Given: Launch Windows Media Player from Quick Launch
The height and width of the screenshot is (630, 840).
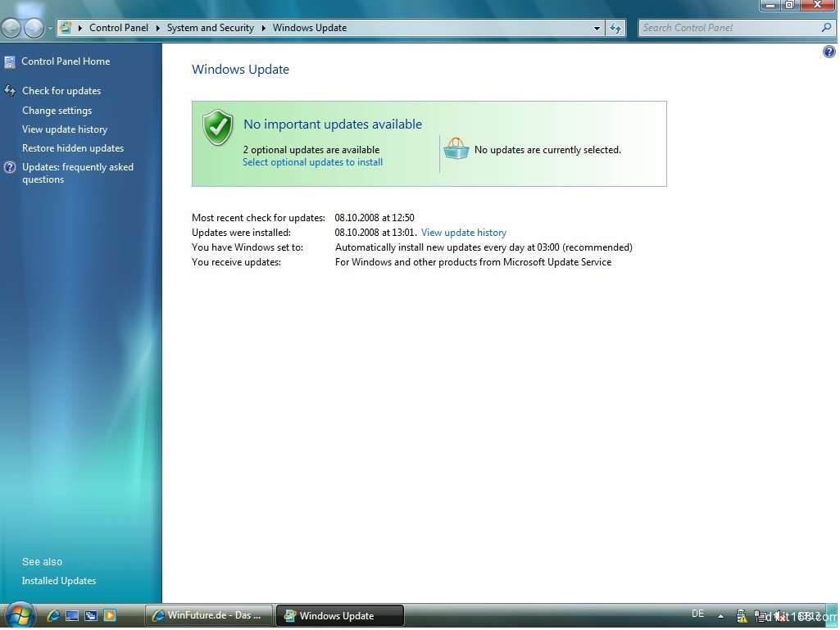Looking at the screenshot, I should click(110, 615).
